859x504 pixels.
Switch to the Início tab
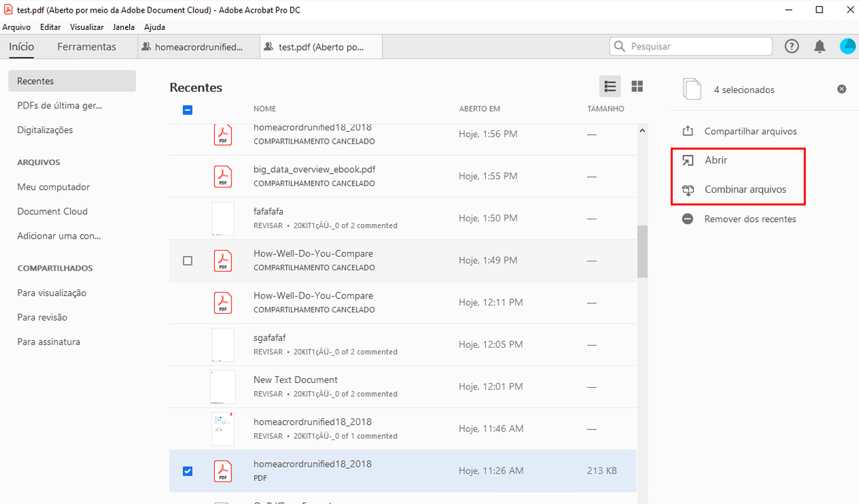click(22, 47)
